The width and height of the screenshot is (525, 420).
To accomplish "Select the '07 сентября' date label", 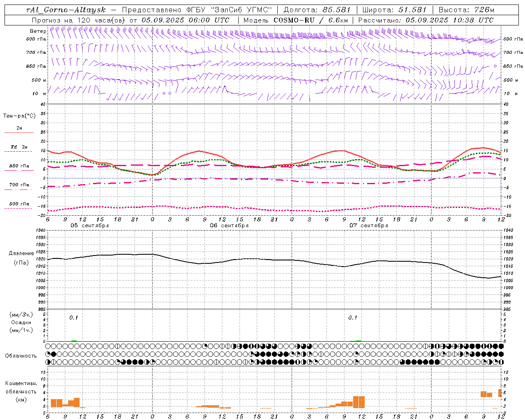I will (x=368, y=226).
